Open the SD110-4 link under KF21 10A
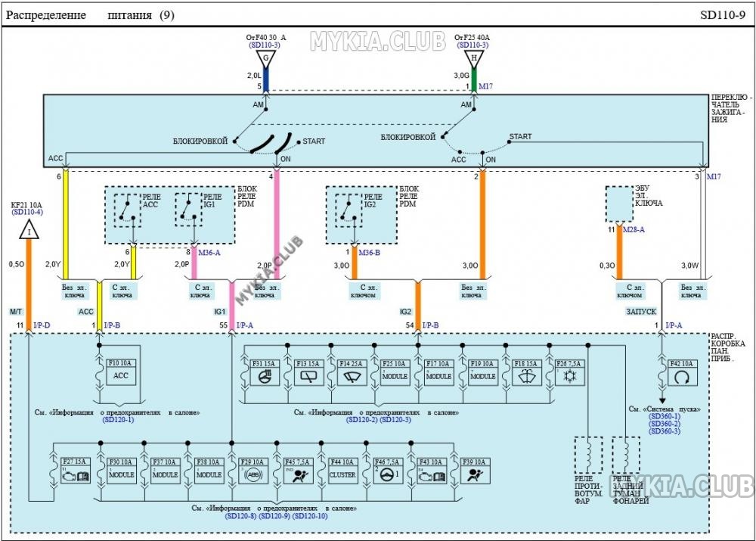Screen dimensions: 756x541 pyautogui.click(x=27, y=212)
